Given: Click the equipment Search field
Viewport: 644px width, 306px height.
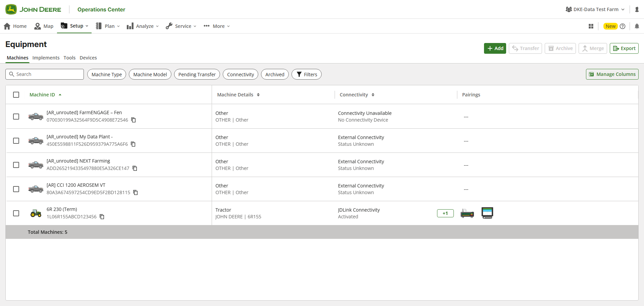Looking at the screenshot, I should pos(45,74).
